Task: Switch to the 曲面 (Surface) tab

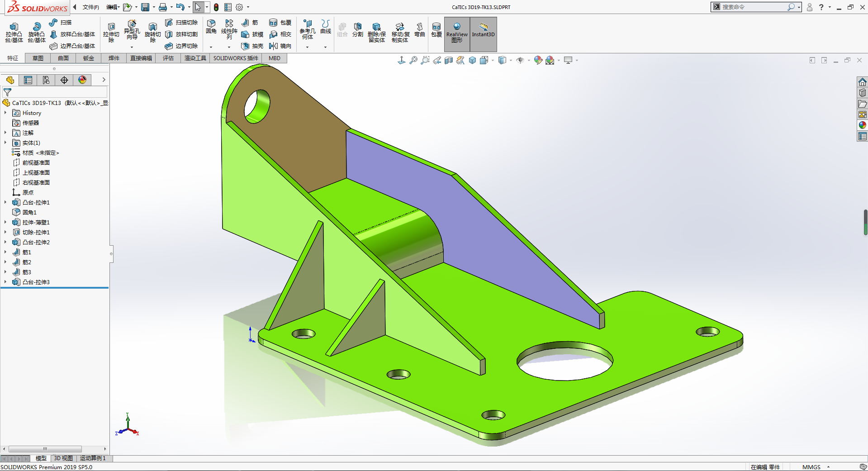Action: pos(63,58)
